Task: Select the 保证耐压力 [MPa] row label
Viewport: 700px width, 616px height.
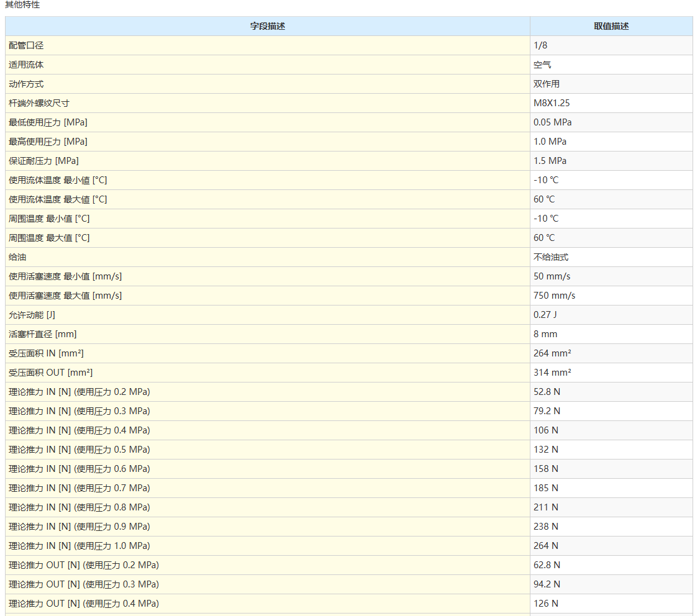Action: coord(43,161)
